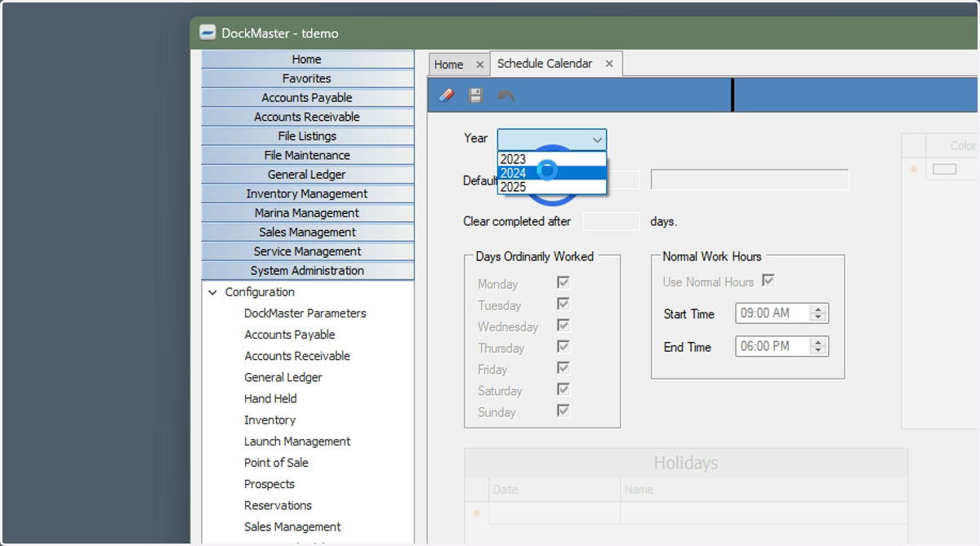Screen dimensions: 980x546
Task: Click the eraser clear icon in toolbar
Action: coord(446,95)
